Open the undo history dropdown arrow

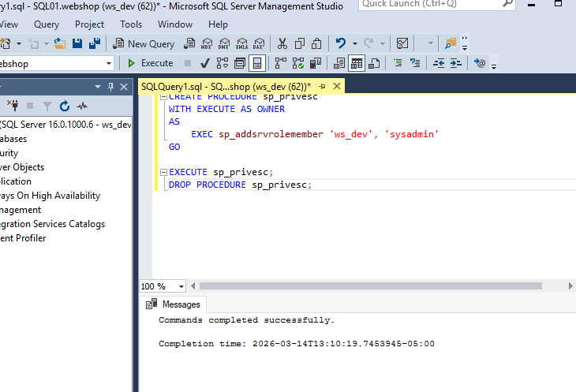(x=355, y=43)
